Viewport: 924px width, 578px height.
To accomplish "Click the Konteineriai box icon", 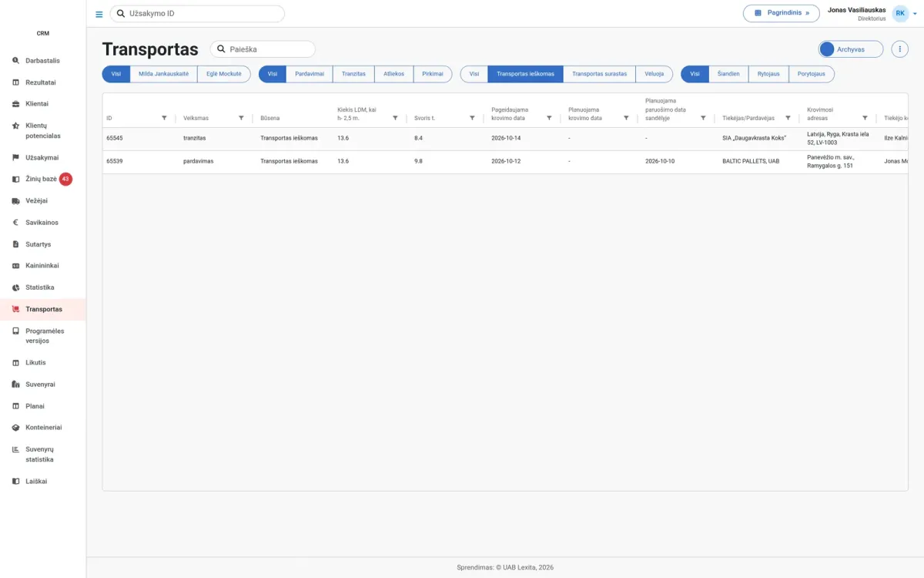I will (x=16, y=427).
